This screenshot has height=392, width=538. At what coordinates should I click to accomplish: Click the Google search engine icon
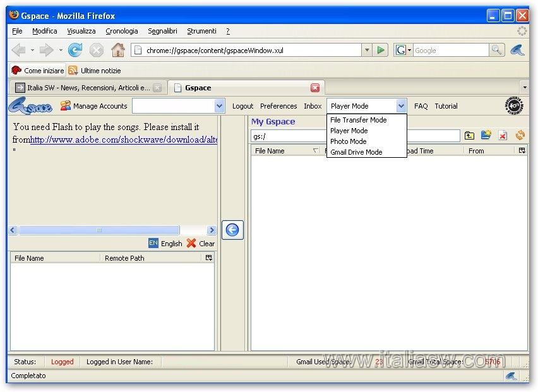[400, 50]
